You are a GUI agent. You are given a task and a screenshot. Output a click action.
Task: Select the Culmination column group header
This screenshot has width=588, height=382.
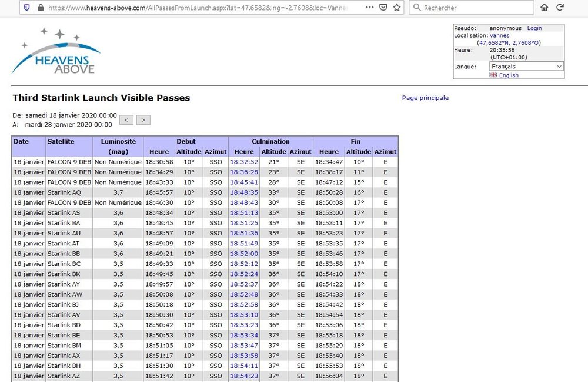pyautogui.click(x=270, y=141)
